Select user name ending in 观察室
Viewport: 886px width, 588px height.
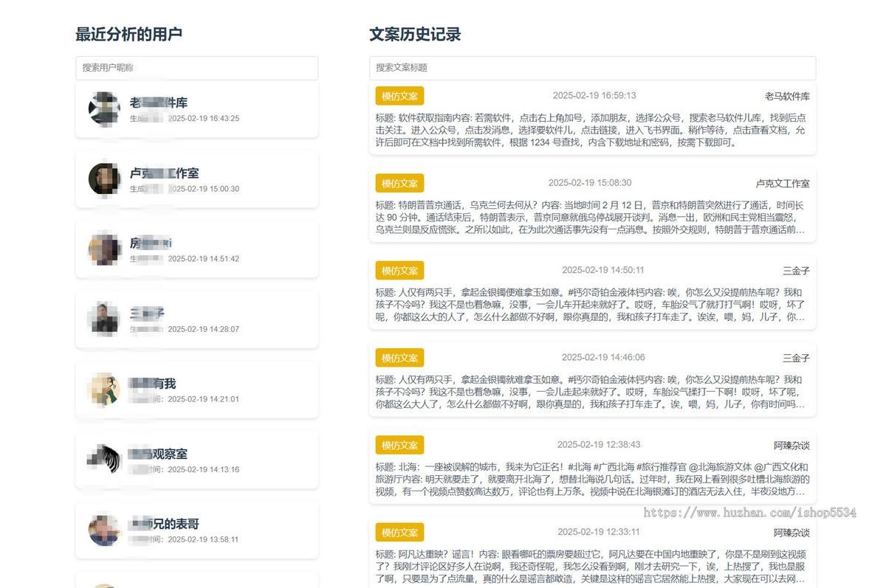pyautogui.click(x=159, y=454)
